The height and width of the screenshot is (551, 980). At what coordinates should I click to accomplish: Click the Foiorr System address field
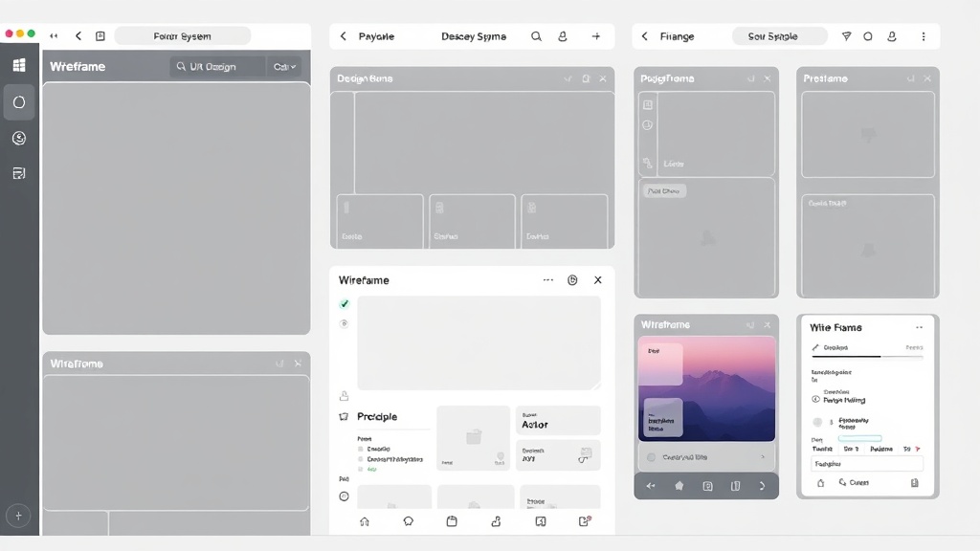[183, 36]
